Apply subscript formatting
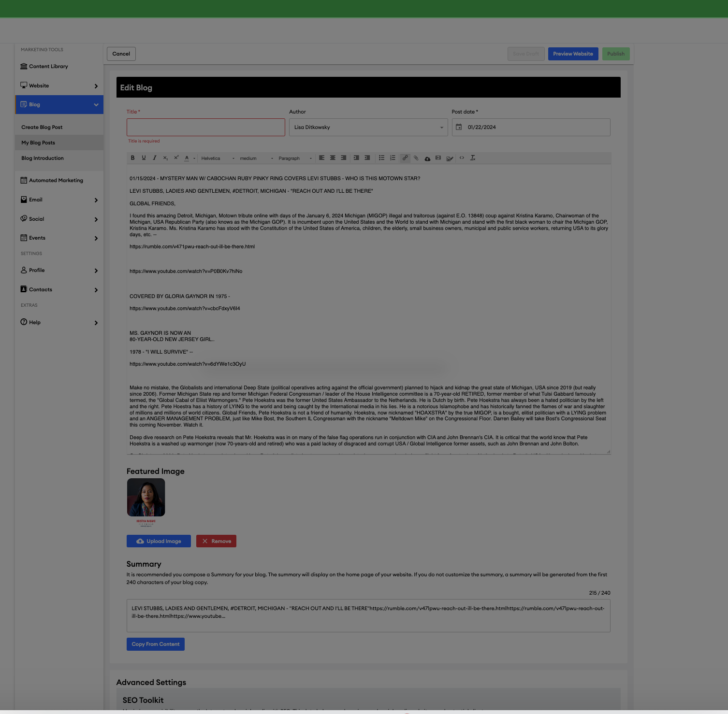The image size is (728, 714). pos(165,158)
